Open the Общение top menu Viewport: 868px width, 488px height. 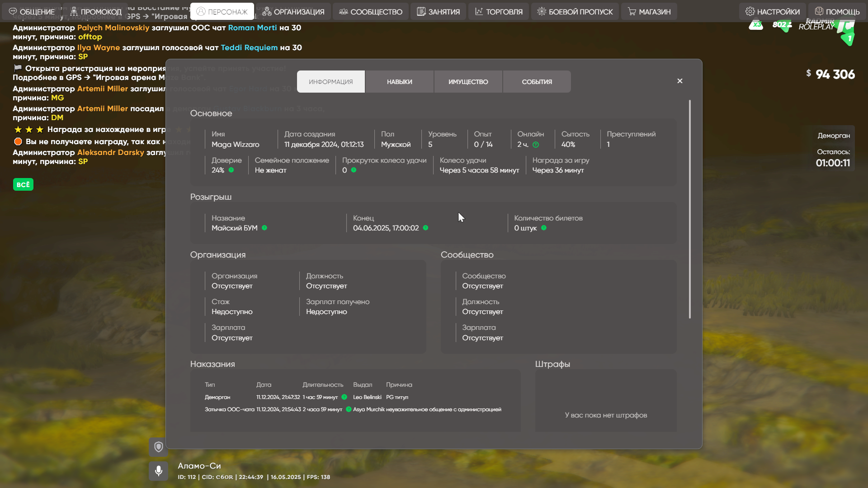coord(32,12)
